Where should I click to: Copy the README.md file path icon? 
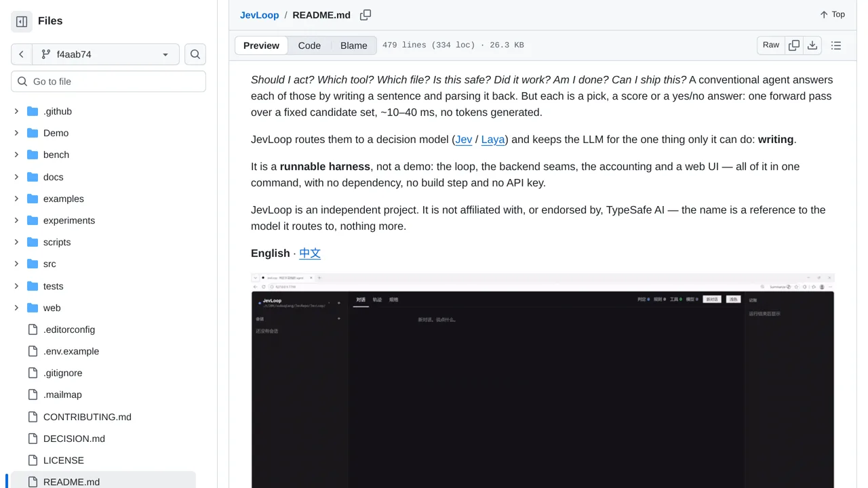(x=366, y=15)
